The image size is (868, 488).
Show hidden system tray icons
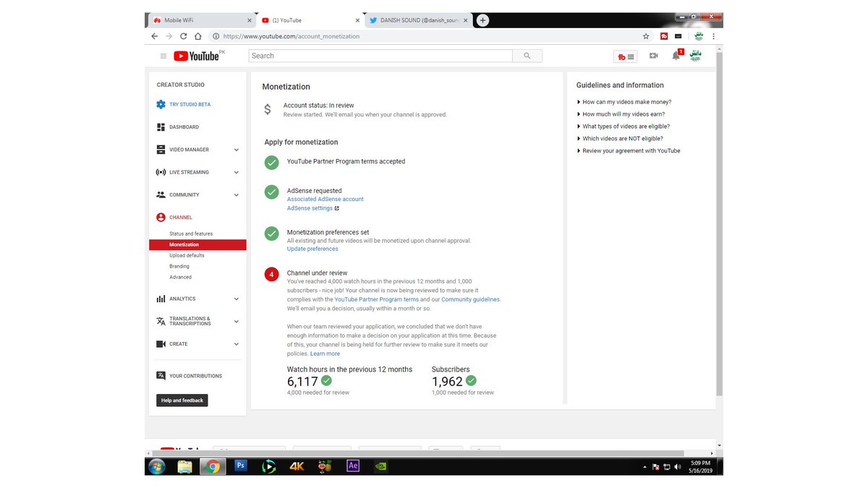pyautogui.click(x=644, y=467)
